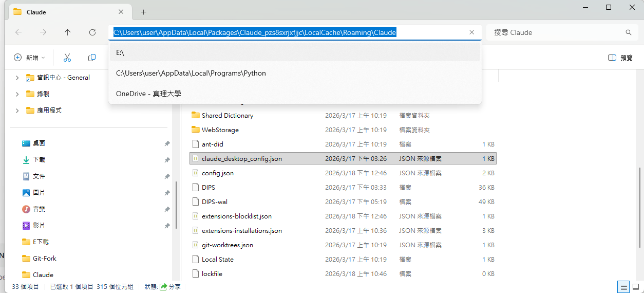Image resolution: width=644 pixels, height=293 pixels.
Task: Unpin 音樂 using its pin icon
Action: pyautogui.click(x=167, y=210)
